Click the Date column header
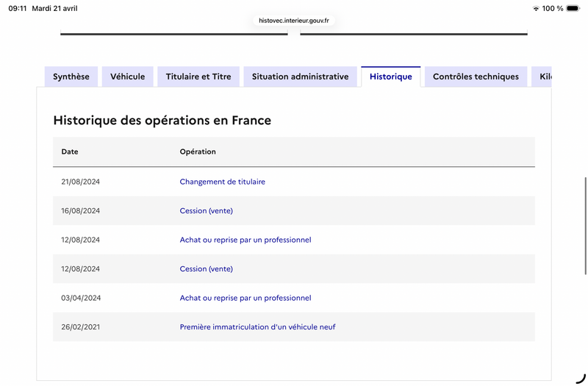 (x=70, y=151)
